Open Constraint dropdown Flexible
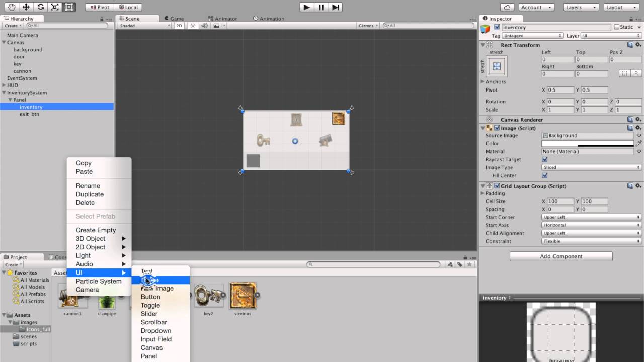 592,241
